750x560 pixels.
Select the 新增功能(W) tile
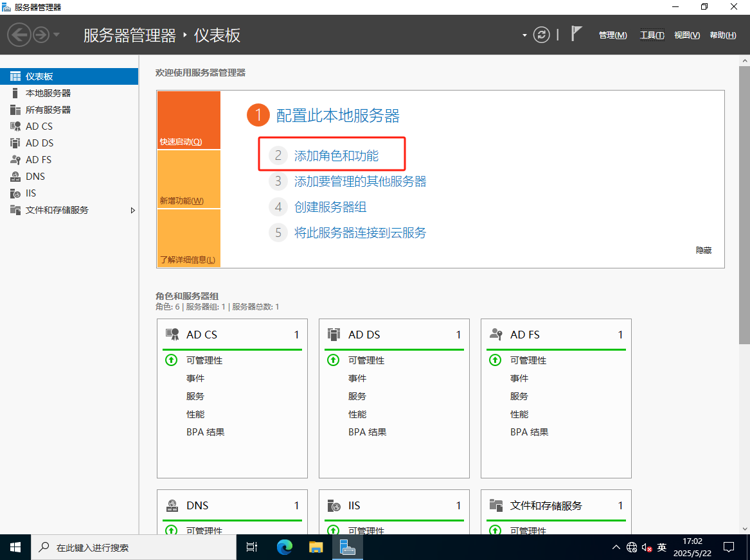189,179
